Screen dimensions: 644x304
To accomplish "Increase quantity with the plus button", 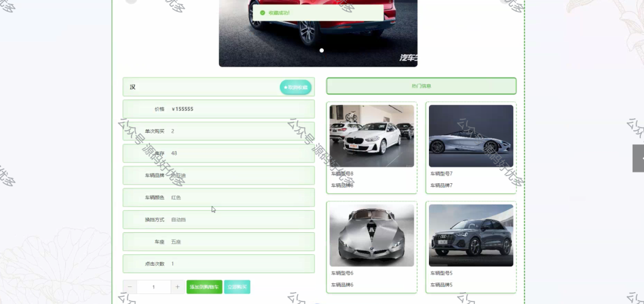I will 177,287.
